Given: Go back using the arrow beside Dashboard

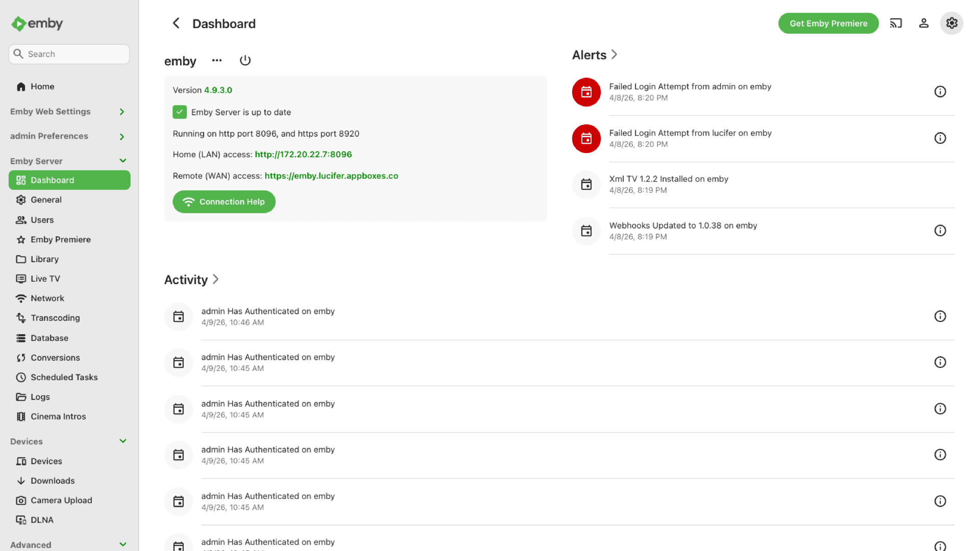Looking at the screenshot, I should point(176,23).
